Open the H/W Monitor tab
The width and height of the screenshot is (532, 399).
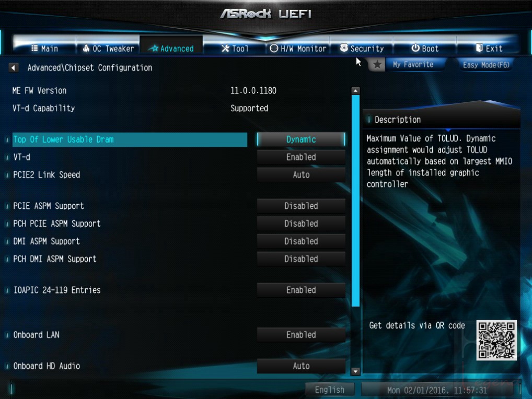298,49
